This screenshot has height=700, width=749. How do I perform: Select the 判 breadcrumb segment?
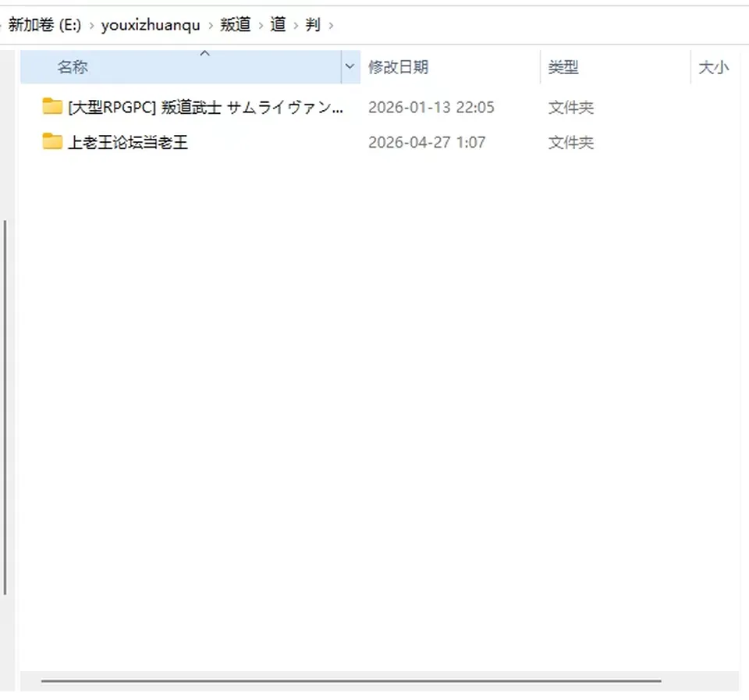click(313, 24)
